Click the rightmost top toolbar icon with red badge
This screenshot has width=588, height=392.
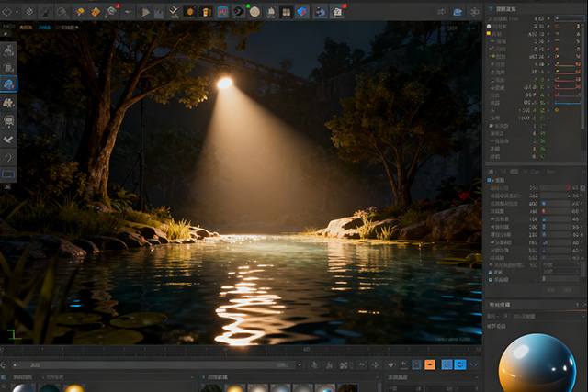(337, 12)
